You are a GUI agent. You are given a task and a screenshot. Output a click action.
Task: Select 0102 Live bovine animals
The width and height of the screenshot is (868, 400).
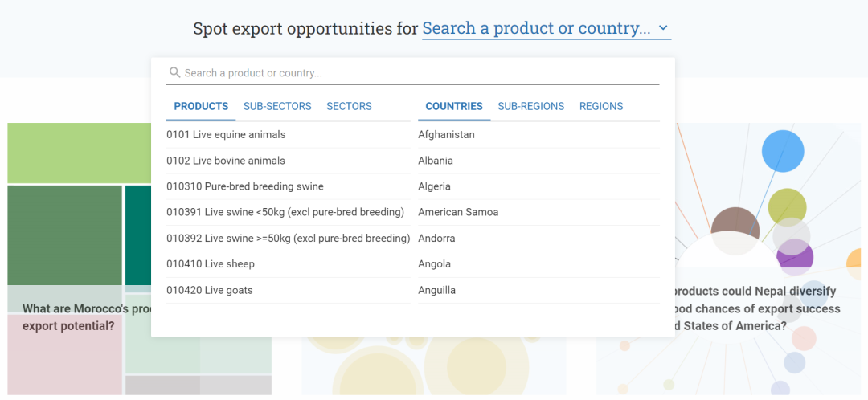[226, 161]
